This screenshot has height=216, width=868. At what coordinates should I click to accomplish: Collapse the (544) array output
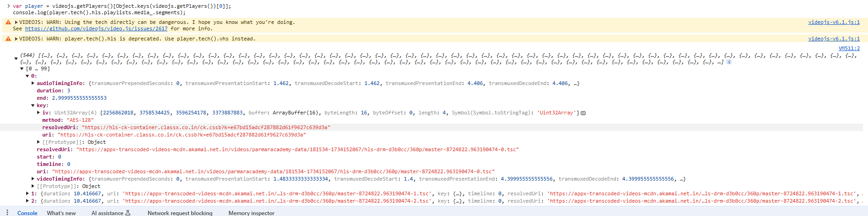click(x=16, y=58)
